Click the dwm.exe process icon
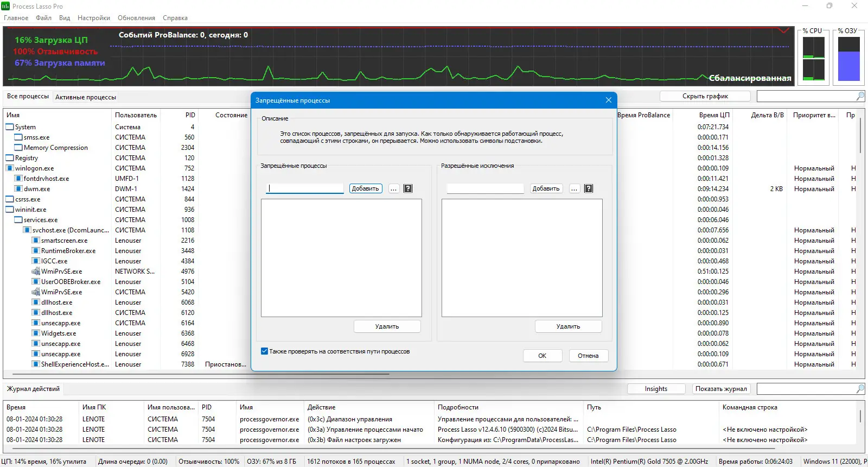The width and height of the screenshot is (868, 467). (x=18, y=189)
